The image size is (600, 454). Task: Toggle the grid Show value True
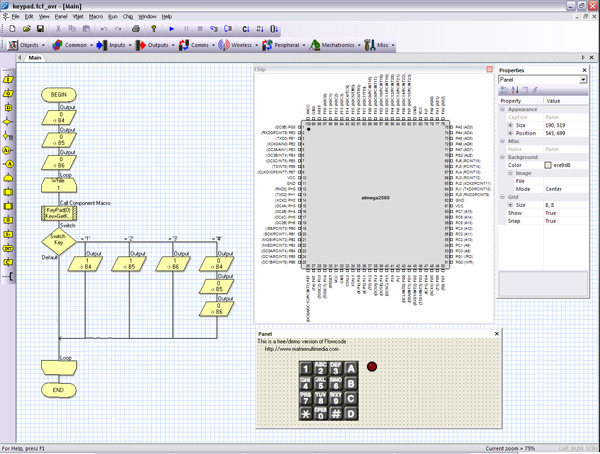coord(550,213)
